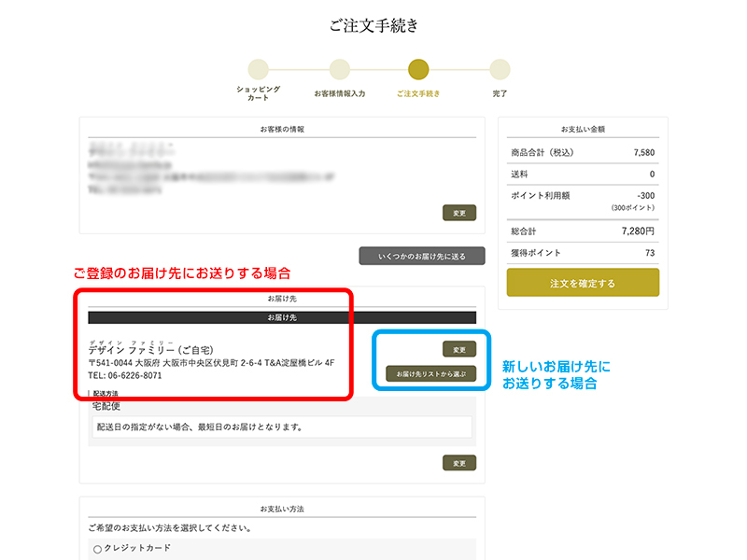Image resolution: width=747 pixels, height=560 pixels.
Task: Click the TEL: 06-6226-8071 line
Action: (x=125, y=375)
